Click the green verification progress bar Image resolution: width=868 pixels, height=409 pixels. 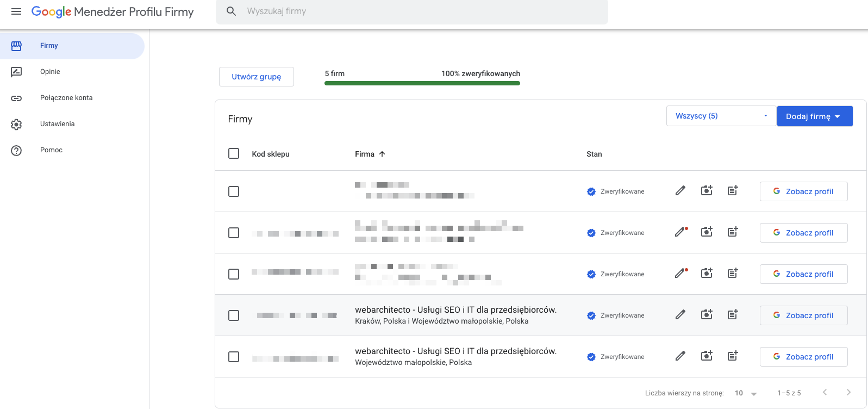pyautogui.click(x=422, y=83)
